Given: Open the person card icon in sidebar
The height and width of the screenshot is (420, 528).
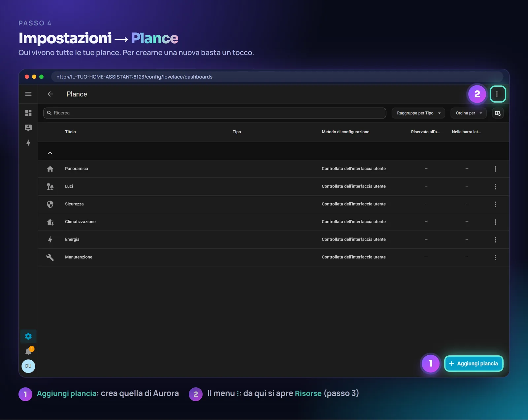Looking at the screenshot, I should [x=28, y=128].
